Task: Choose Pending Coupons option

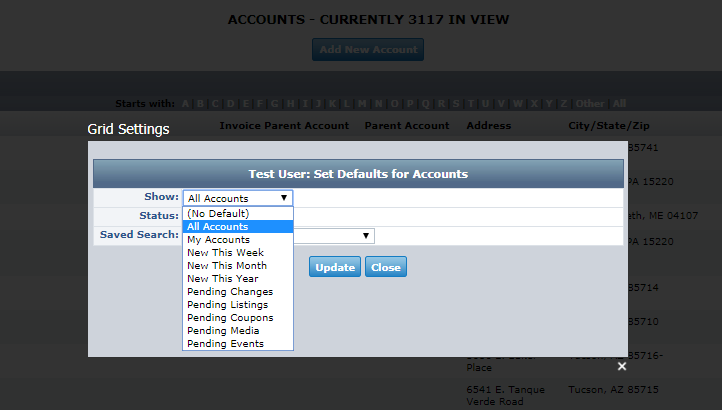Action: click(238, 317)
